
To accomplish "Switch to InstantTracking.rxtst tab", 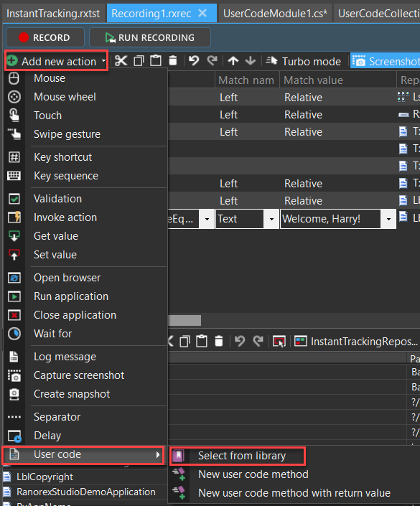I will (x=53, y=14).
